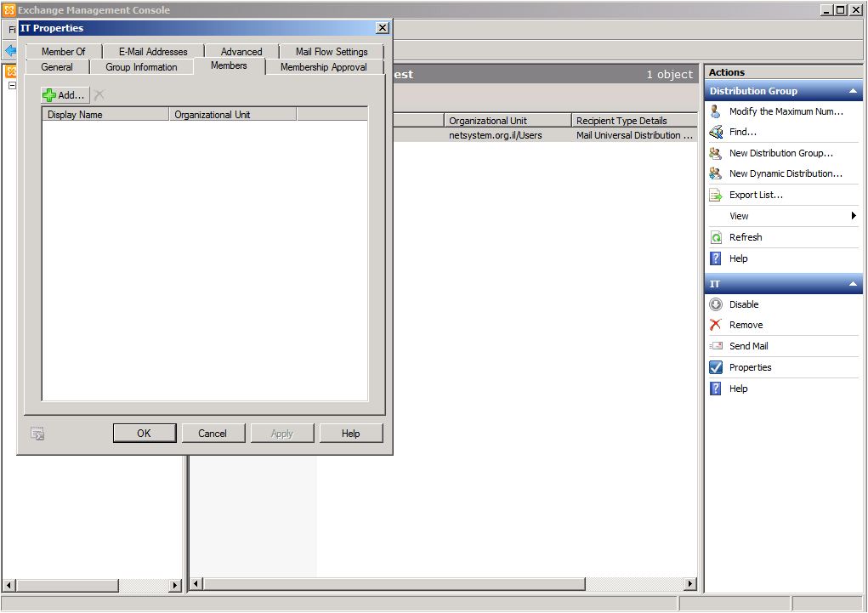Click the results pane scroll right arrow

point(689,583)
